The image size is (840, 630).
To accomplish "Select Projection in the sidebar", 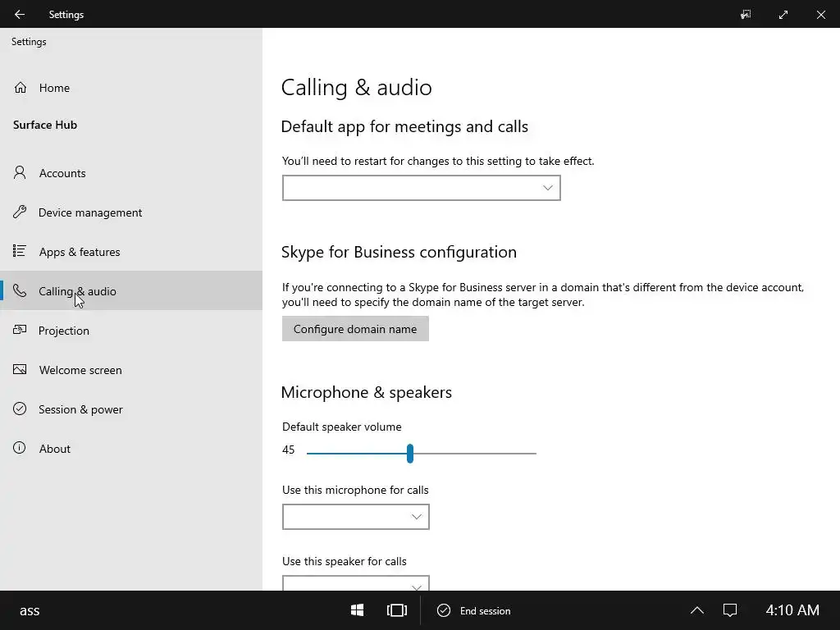I will point(131,331).
